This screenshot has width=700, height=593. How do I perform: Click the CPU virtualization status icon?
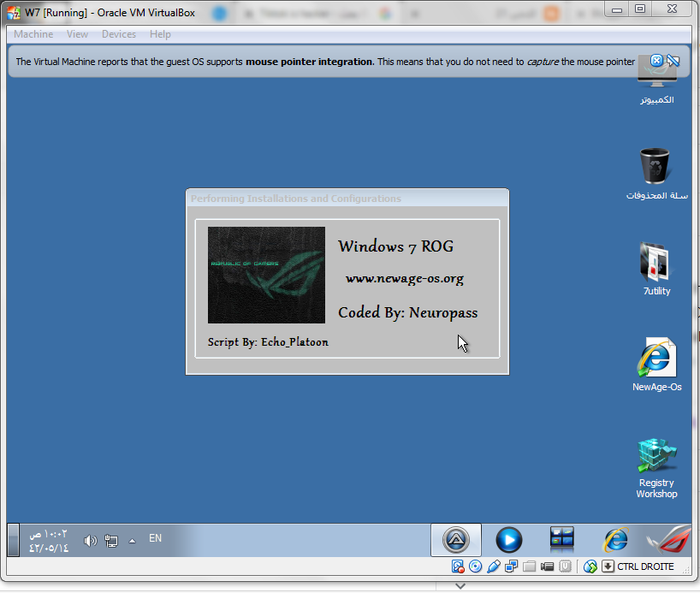[x=565, y=566]
